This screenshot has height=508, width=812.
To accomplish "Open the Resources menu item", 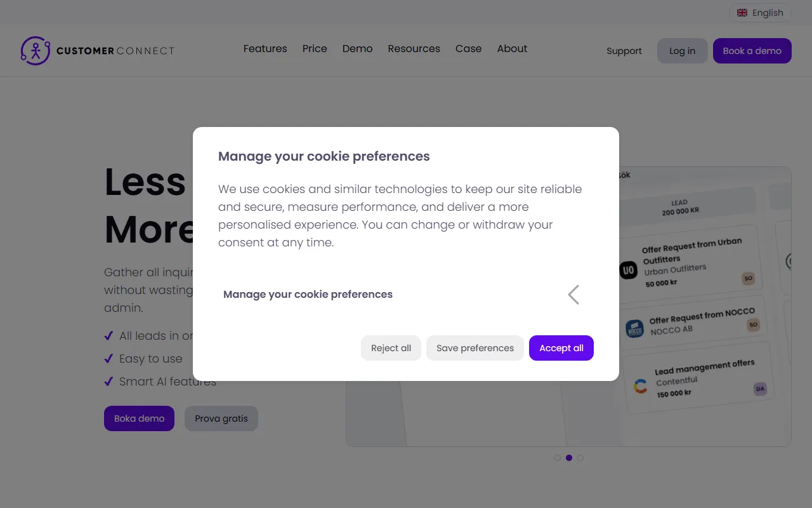I will 414,49.
